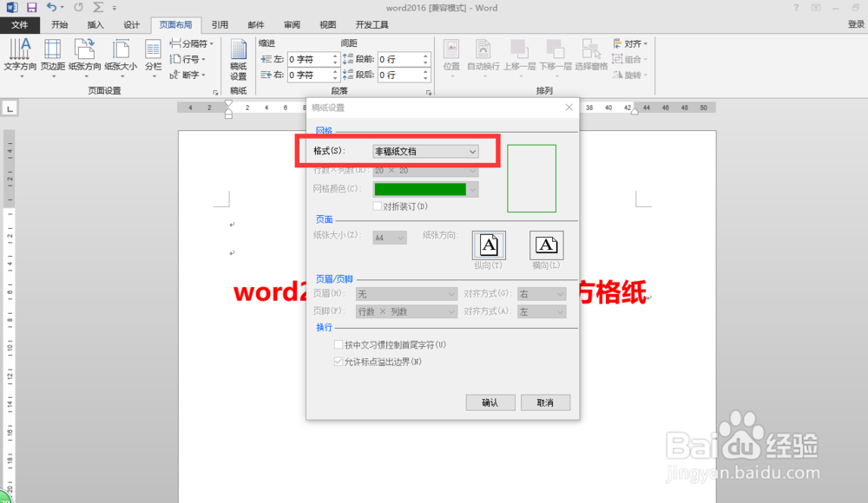The height and width of the screenshot is (503, 868).
Task: Undo the last action
Action: click(51, 7)
